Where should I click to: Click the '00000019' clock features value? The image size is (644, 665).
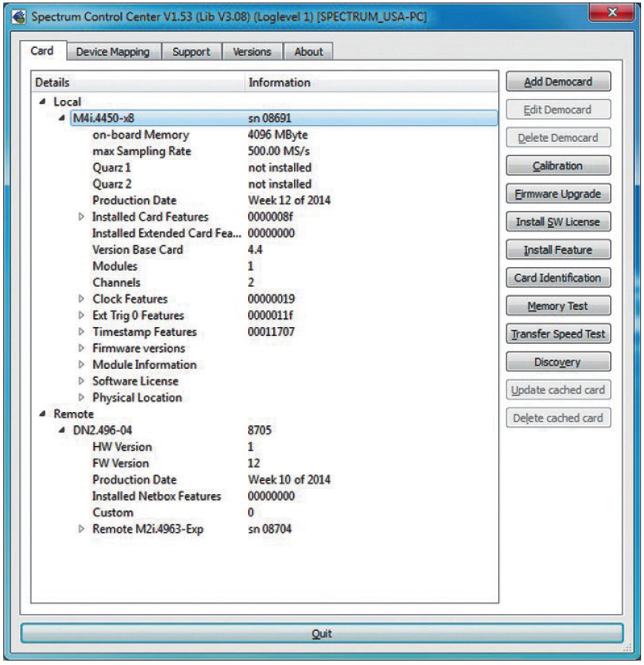point(271,299)
